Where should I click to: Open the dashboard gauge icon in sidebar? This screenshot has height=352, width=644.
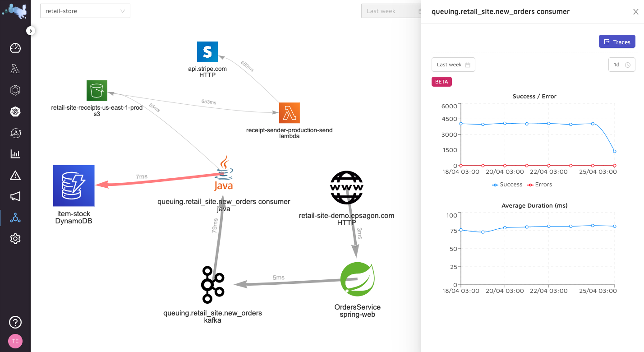tap(15, 48)
